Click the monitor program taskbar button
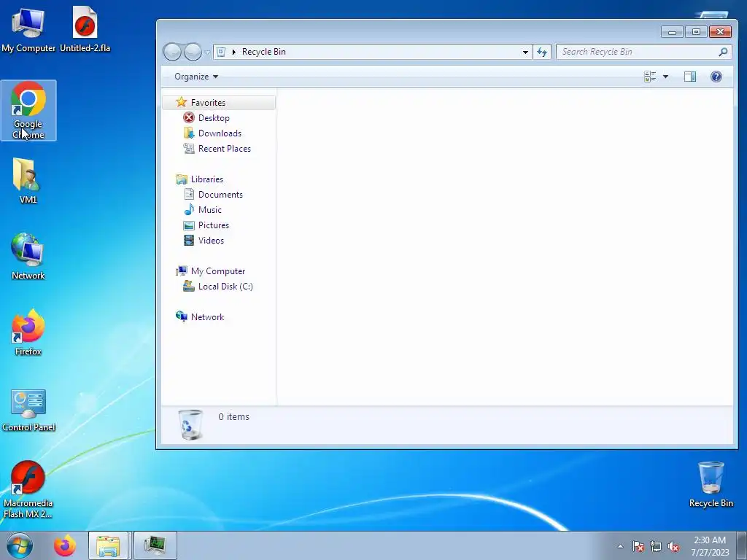This screenshot has width=747, height=560. pos(155,545)
